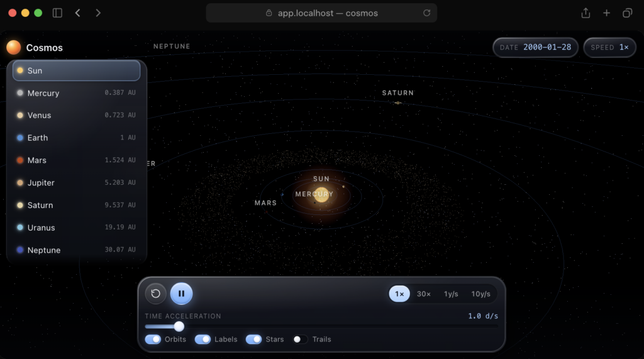Go back with the left chevron
The height and width of the screenshot is (359, 644).
77,13
